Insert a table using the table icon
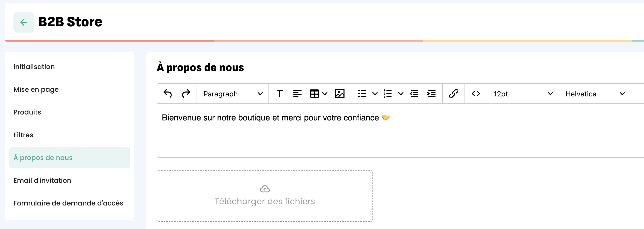Image resolution: width=644 pixels, height=229 pixels. pyautogui.click(x=314, y=94)
